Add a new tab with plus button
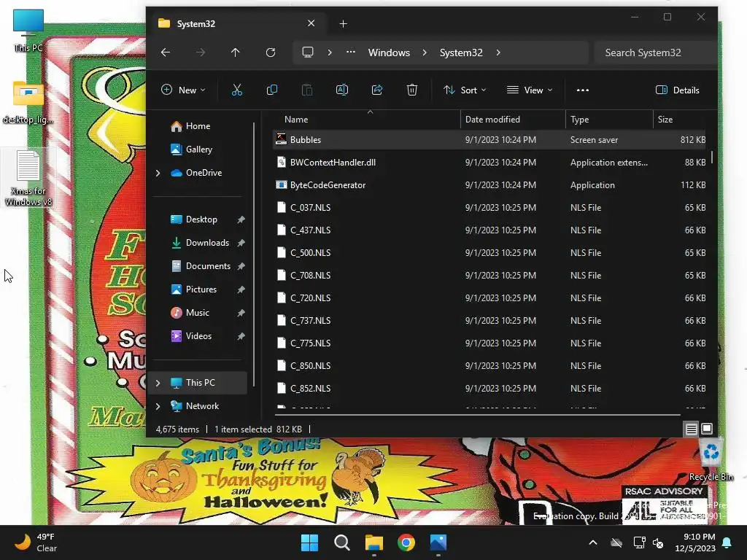The image size is (747, 560). 343,23
